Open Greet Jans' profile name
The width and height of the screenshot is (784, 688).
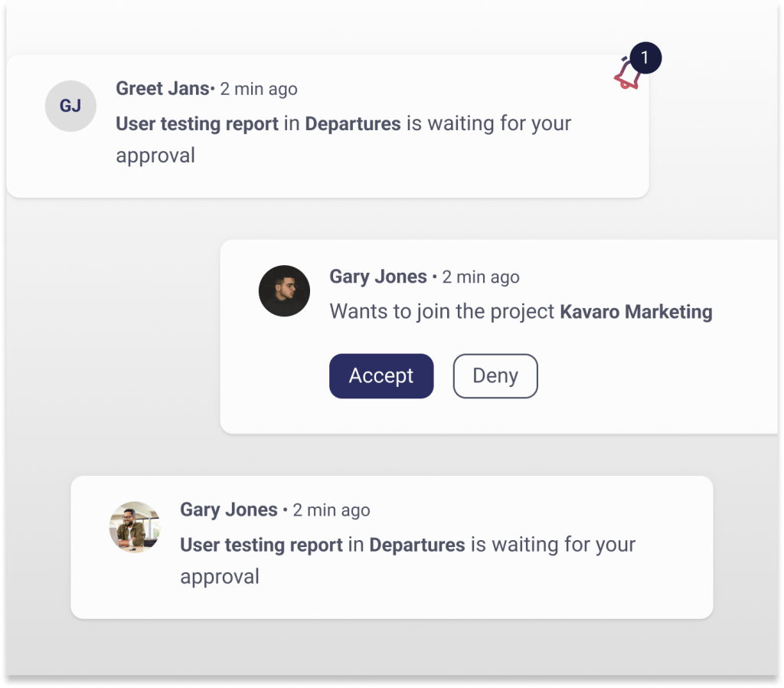[162, 88]
